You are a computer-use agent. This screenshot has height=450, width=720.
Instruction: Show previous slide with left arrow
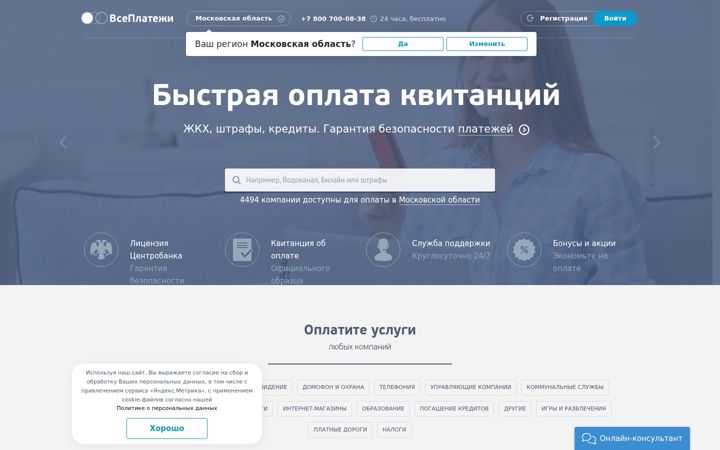tap(64, 143)
